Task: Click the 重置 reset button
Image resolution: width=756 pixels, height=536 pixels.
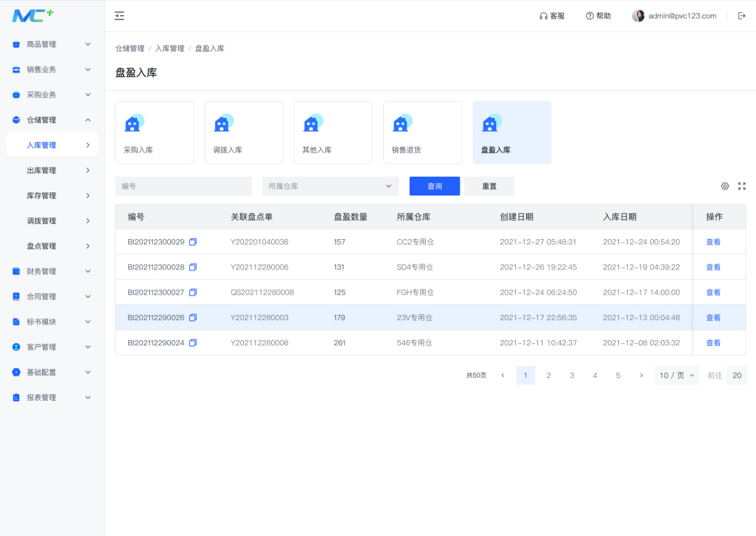Action: tap(489, 186)
